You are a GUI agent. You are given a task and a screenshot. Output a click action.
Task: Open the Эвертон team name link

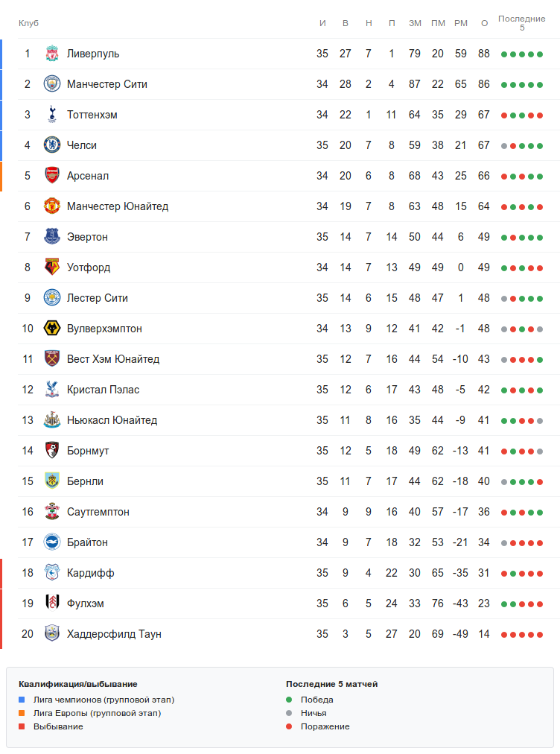[87, 237]
